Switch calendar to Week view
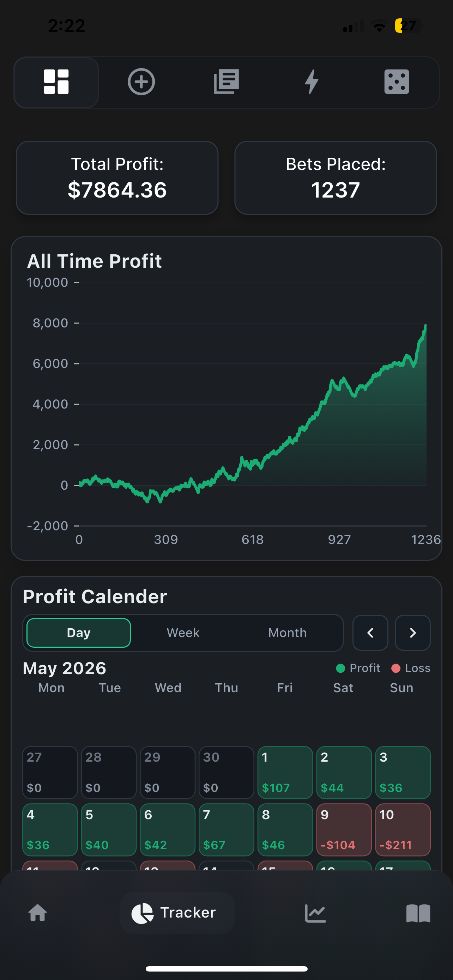The height and width of the screenshot is (980, 453). click(183, 633)
